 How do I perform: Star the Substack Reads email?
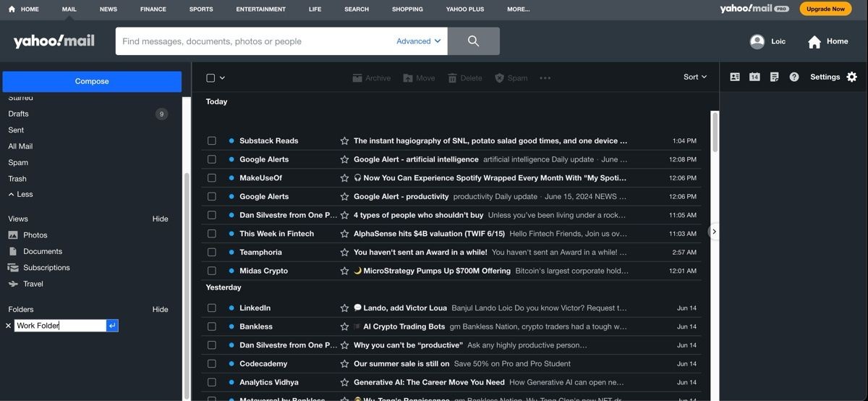click(x=344, y=141)
